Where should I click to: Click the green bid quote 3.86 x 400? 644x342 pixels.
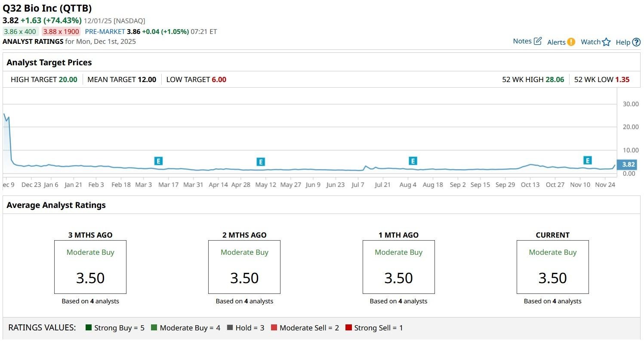[20, 31]
